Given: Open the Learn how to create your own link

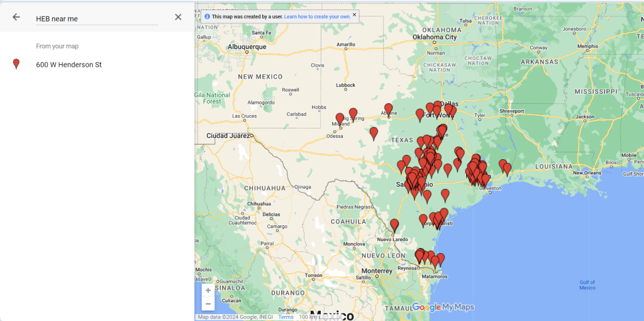Looking at the screenshot, I should pyautogui.click(x=316, y=16).
